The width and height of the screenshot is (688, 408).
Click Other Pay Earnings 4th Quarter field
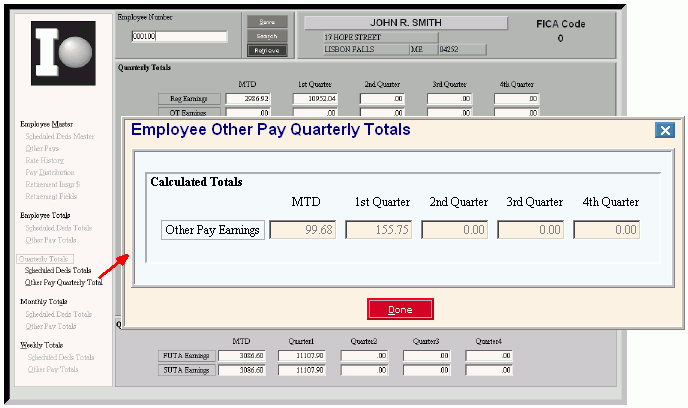point(606,230)
